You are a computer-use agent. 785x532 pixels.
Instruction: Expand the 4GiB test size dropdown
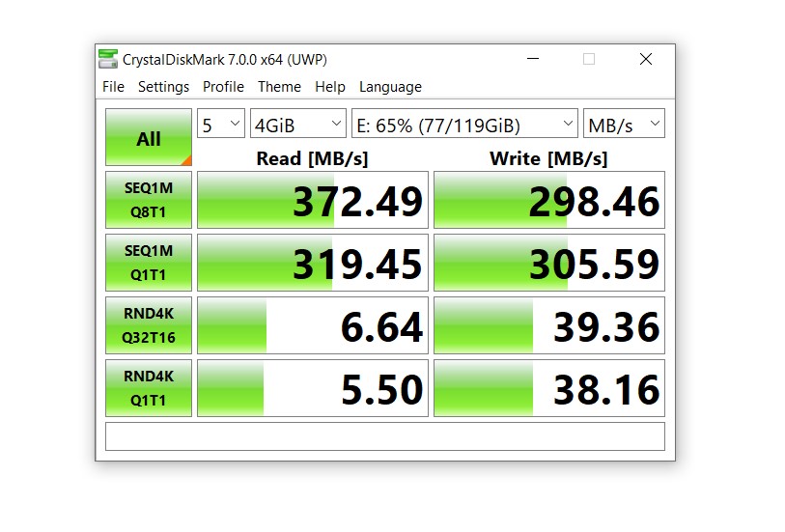[298, 124]
